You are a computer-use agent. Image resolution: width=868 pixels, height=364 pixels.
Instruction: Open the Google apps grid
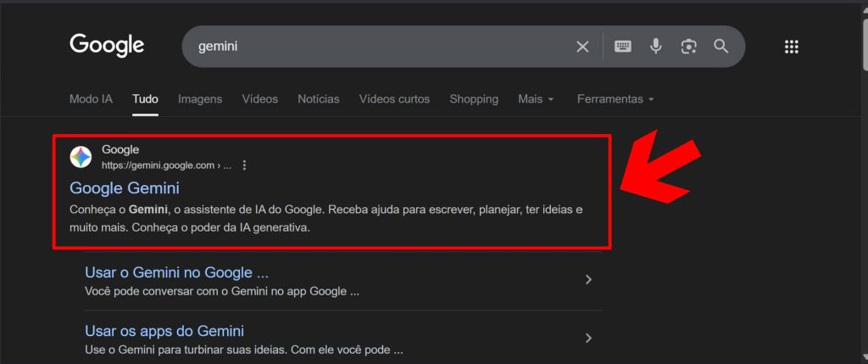[792, 47]
